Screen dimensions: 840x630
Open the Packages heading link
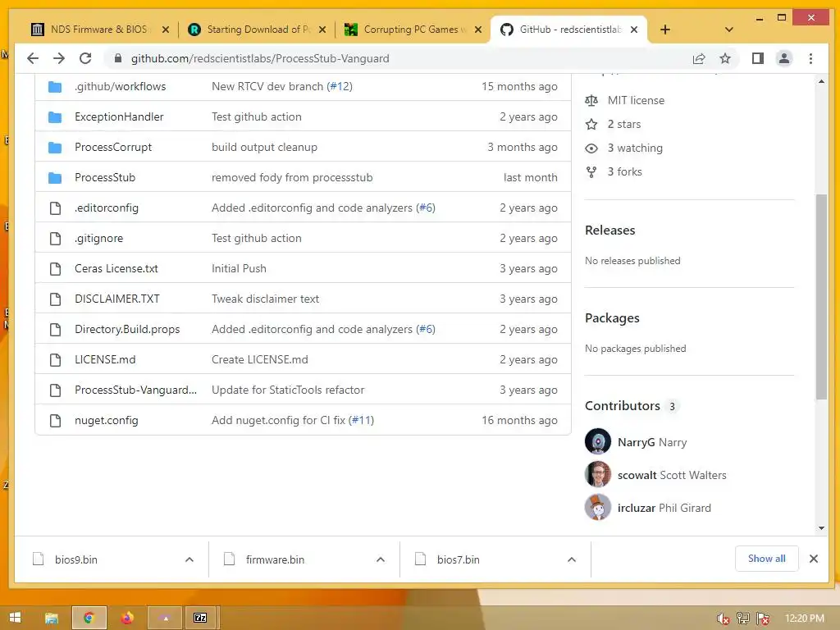coord(612,318)
